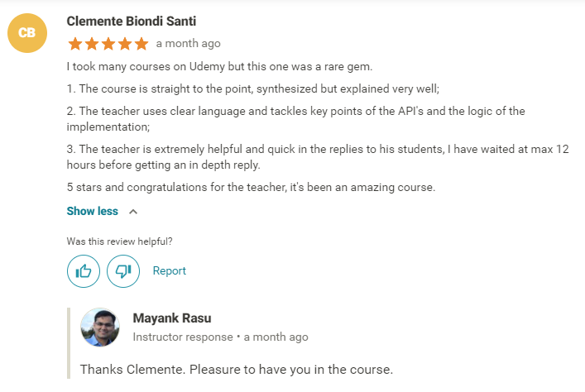Viewport: 585px width, 392px height.
Task: Click the CB reviewer avatar circle
Action: click(26, 32)
